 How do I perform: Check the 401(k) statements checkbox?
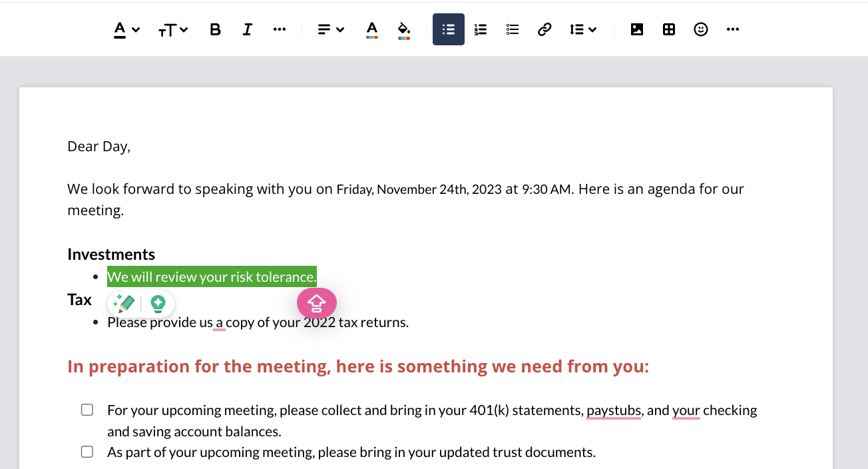click(x=87, y=410)
